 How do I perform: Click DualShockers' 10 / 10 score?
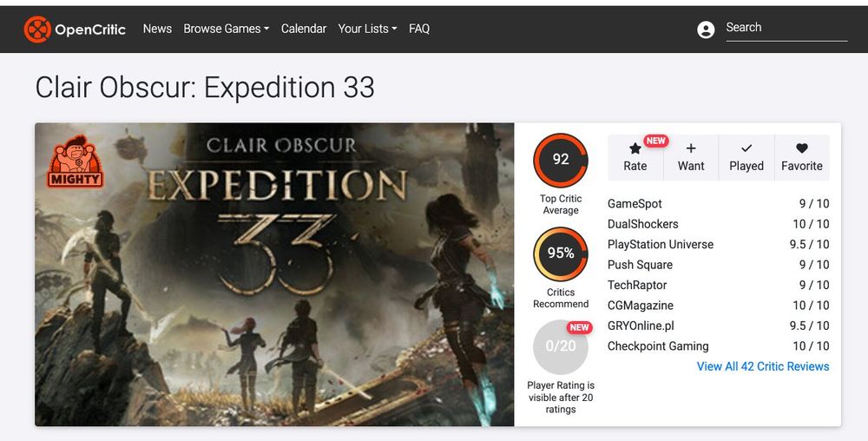(x=811, y=224)
